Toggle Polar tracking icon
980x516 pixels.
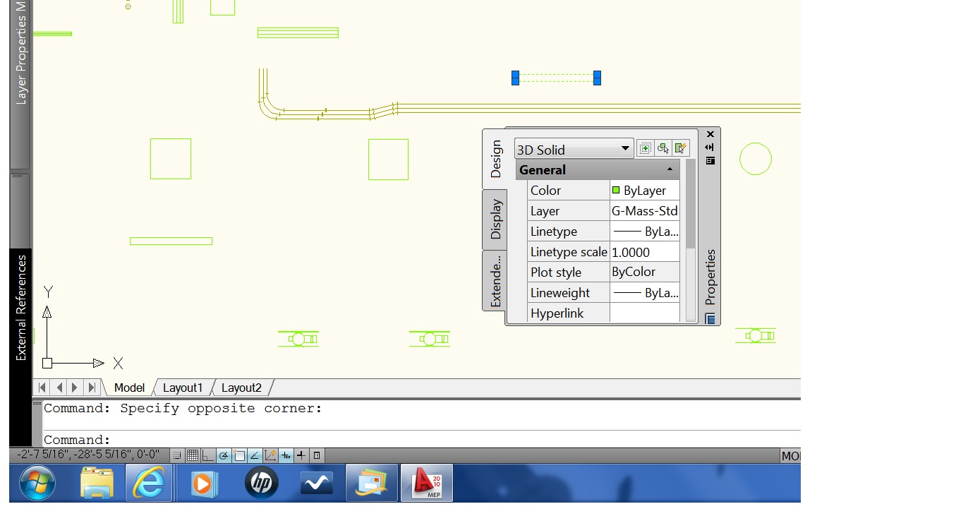pos(224,455)
